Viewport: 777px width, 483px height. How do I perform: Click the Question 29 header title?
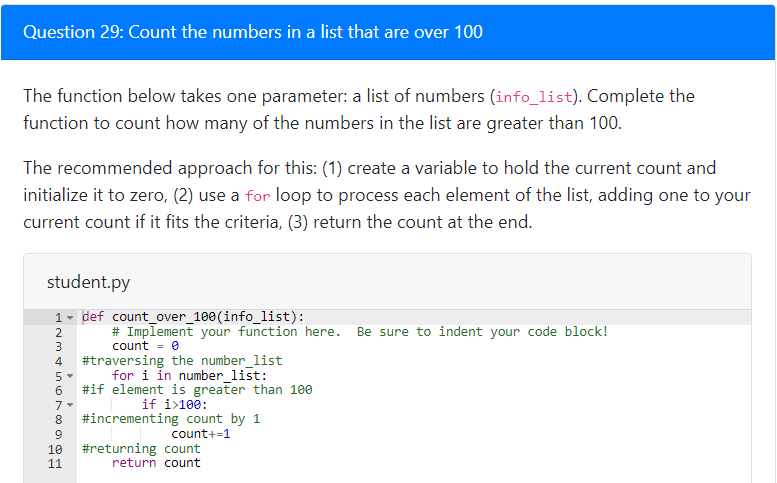point(253,32)
